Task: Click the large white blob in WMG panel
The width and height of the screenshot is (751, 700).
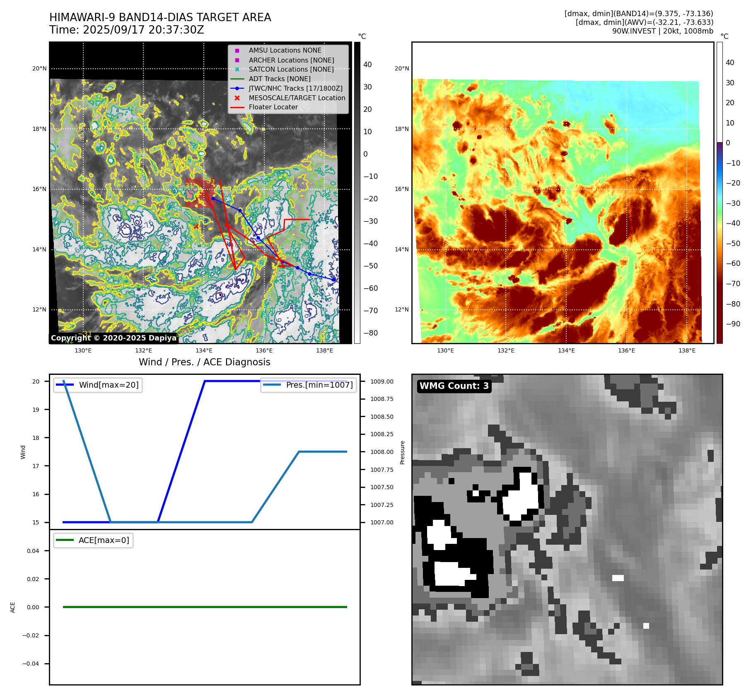Action: pos(521,498)
